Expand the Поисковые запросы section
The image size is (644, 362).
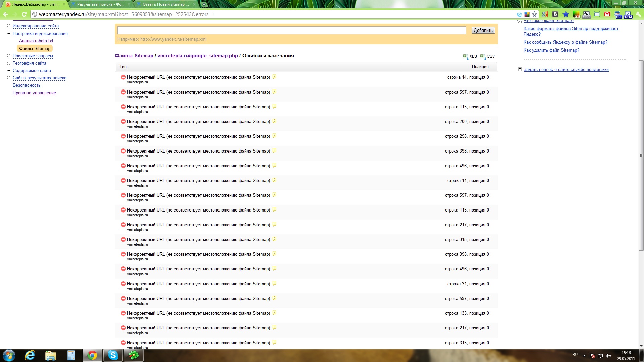coord(9,56)
